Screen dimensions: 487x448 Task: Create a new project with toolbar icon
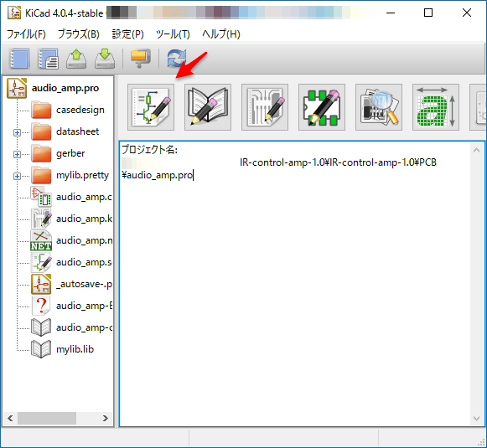click(19, 59)
